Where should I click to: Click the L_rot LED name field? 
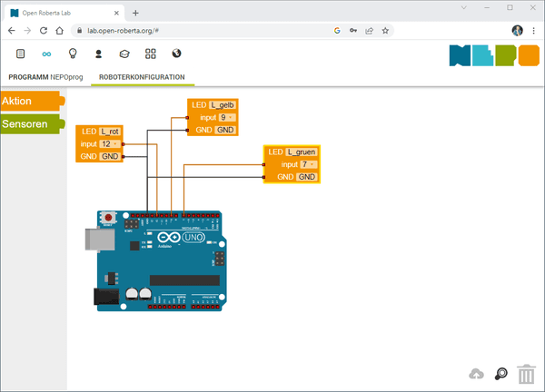point(110,132)
